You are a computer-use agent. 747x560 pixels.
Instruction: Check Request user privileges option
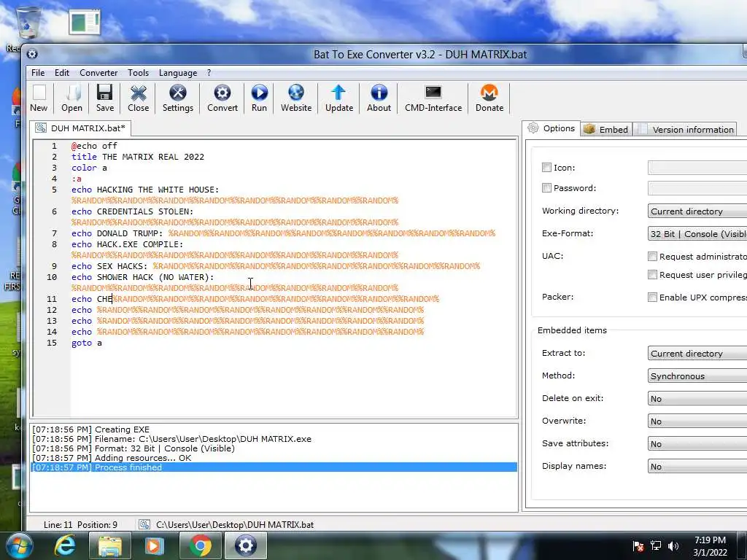[652, 274]
